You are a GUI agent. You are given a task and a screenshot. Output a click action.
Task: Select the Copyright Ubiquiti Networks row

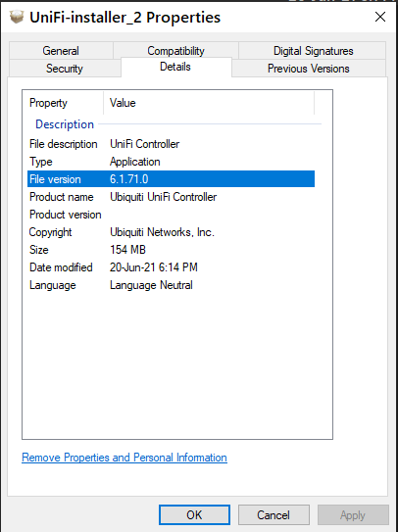[171, 232]
